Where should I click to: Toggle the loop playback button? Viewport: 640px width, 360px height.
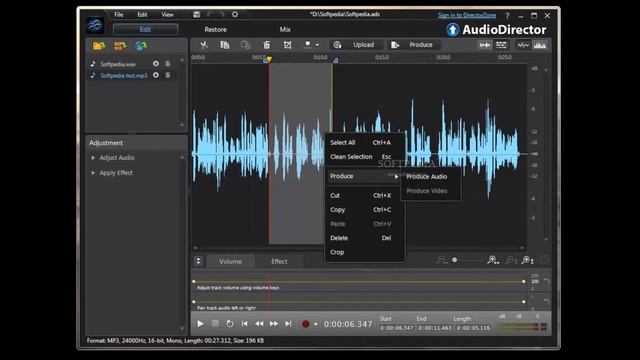pyautogui.click(x=230, y=324)
